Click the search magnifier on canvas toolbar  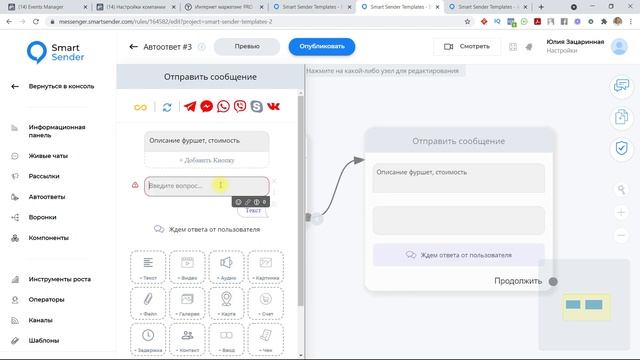[x=621, y=189]
